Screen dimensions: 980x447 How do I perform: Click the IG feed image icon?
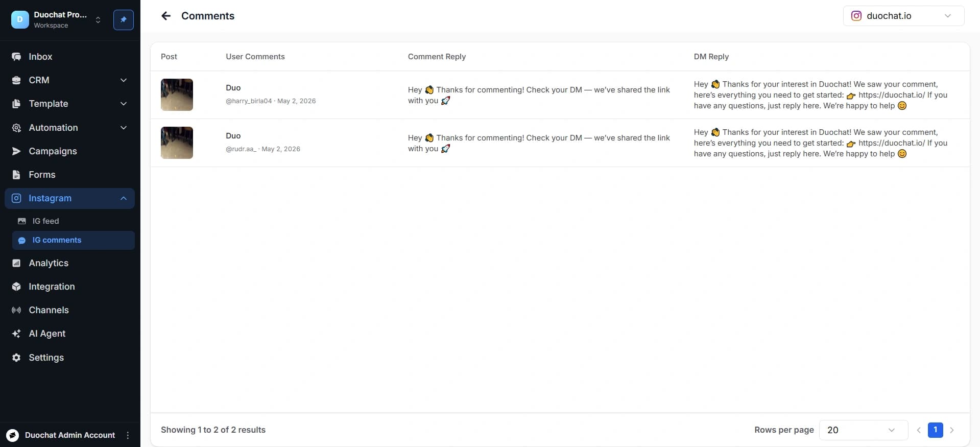(x=21, y=221)
